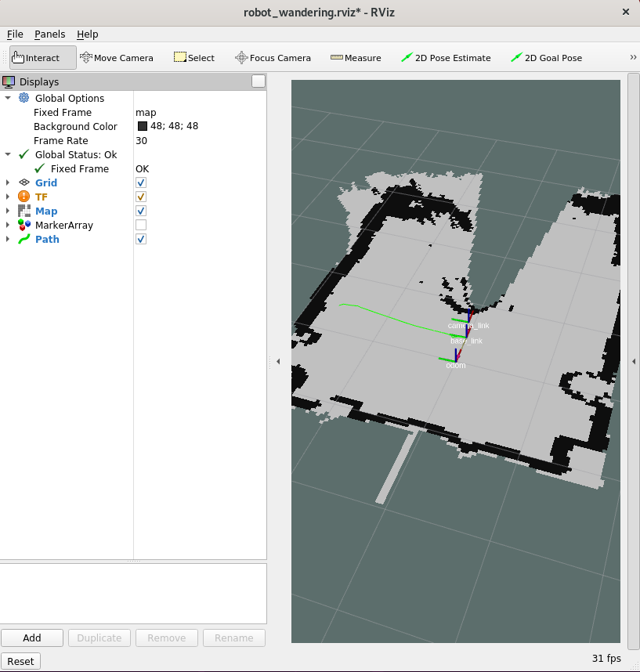Open the File menu
The height and width of the screenshot is (672, 640).
15,34
